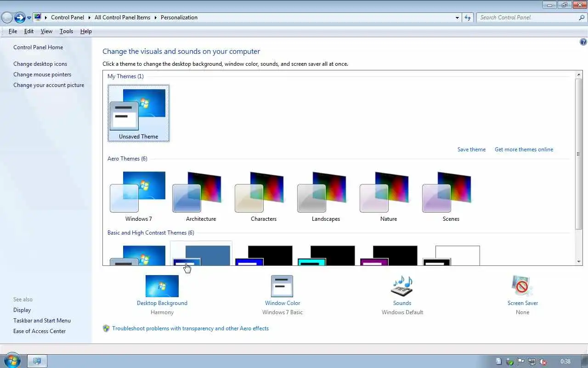The width and height of the screenshot is (588, 368).
Task: Click the Search Control Panel field
Action: click(x=527, y=17)
